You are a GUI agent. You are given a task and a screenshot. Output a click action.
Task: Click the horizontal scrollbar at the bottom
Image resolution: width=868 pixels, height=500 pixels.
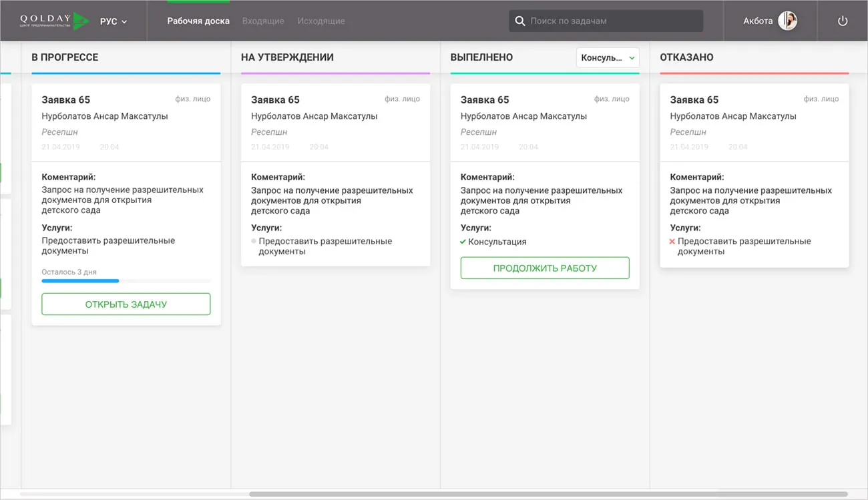tap(548, 494)
